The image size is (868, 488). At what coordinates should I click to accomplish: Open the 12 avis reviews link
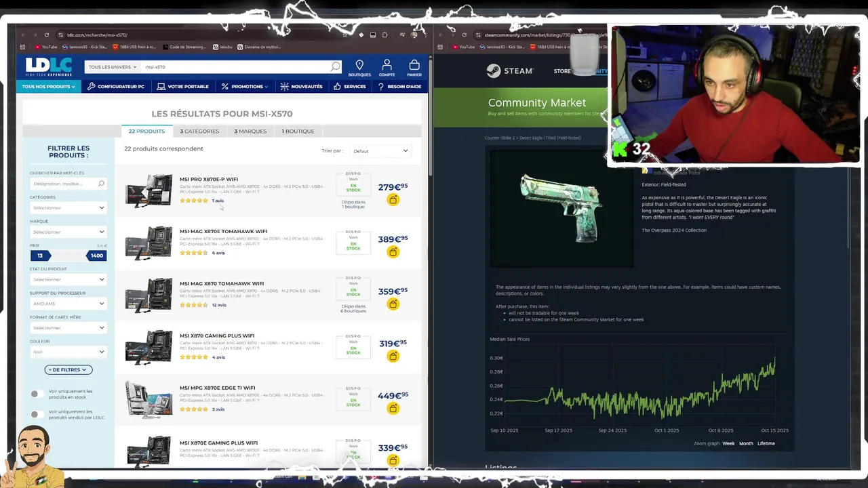pyautogui.click(x=219, y=305)
